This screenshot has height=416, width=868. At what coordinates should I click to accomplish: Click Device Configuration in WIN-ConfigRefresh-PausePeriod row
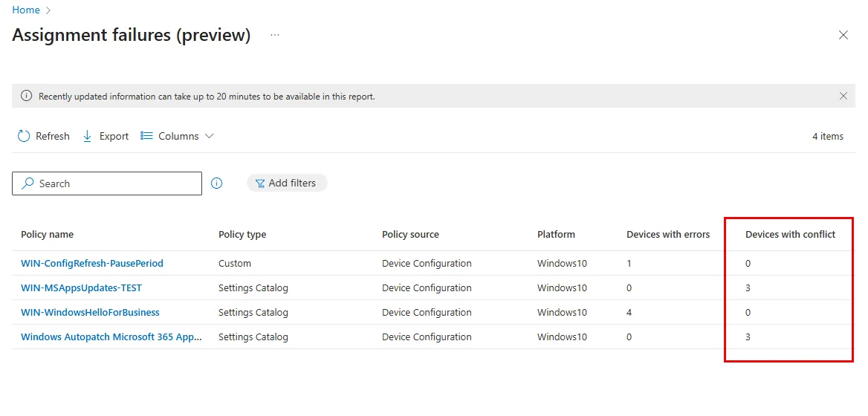click(x=427, y=263)
